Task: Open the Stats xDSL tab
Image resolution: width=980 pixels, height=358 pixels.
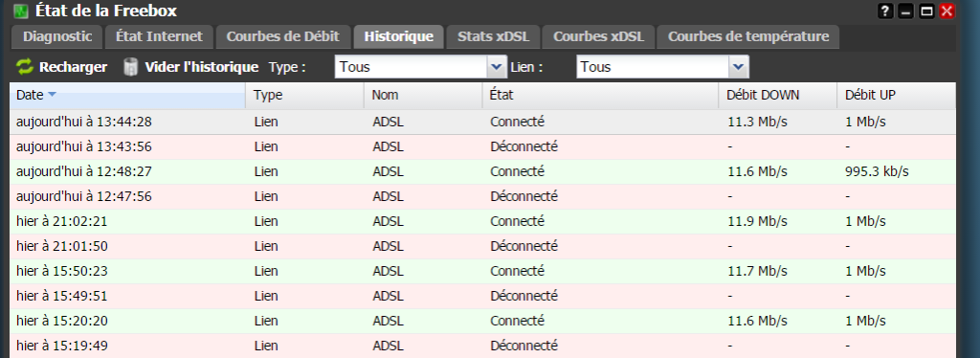Action: point(493,37)
